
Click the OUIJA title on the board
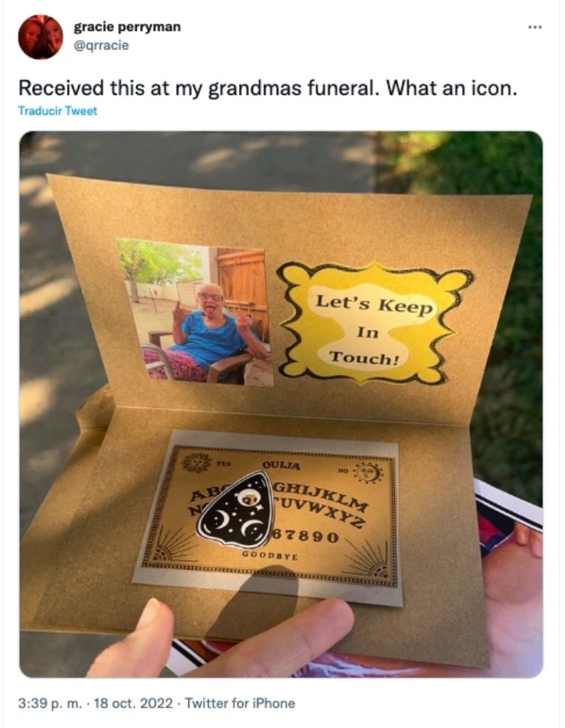(x=280, y=464)
